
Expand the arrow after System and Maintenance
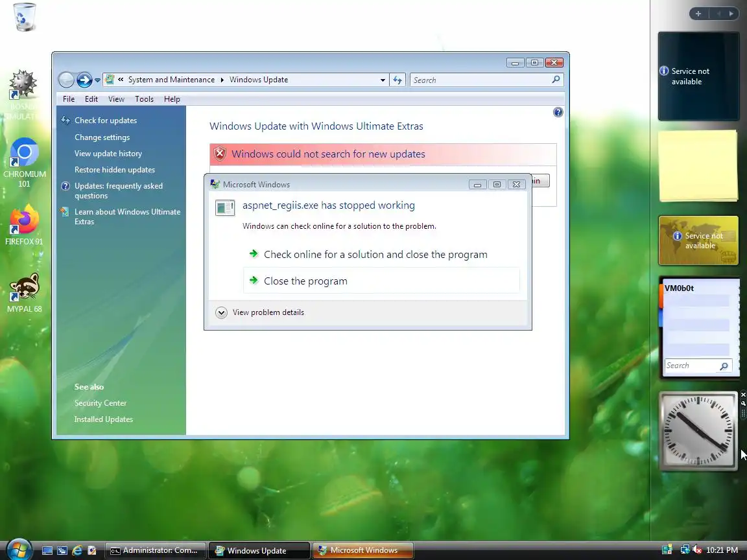point(222,80)
